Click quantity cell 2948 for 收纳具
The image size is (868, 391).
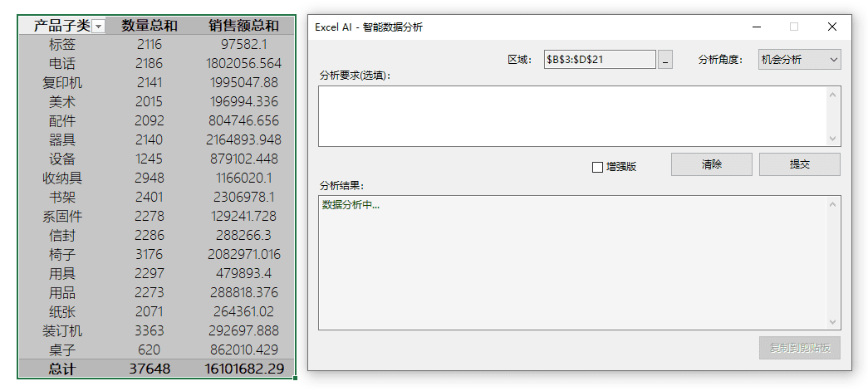(150, 178)
